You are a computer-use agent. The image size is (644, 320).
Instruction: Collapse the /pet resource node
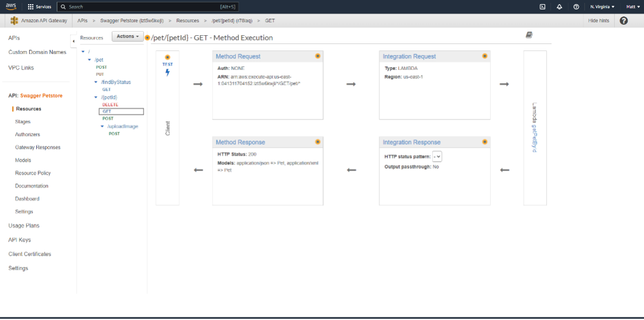coord(90,60)
